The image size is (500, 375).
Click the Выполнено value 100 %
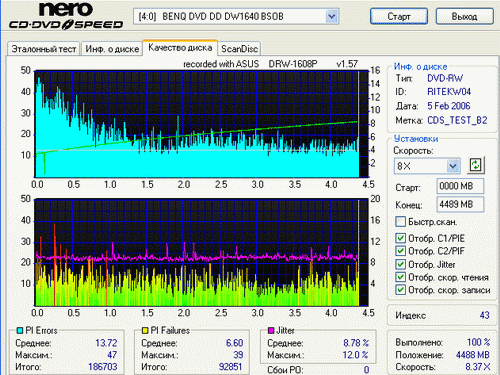(478, 342)
